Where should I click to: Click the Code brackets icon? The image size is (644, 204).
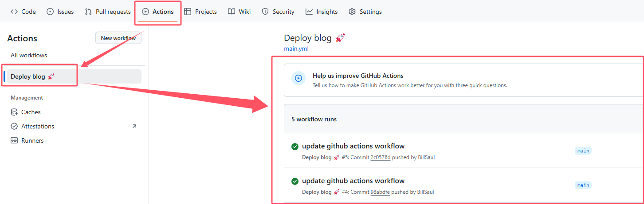[x=14, y=12]
